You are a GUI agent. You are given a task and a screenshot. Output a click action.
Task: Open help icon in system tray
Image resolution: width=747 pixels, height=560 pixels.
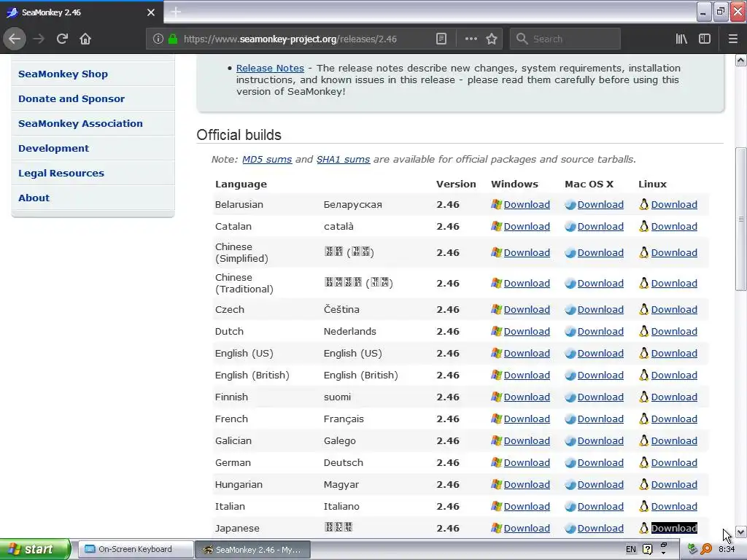648,549
